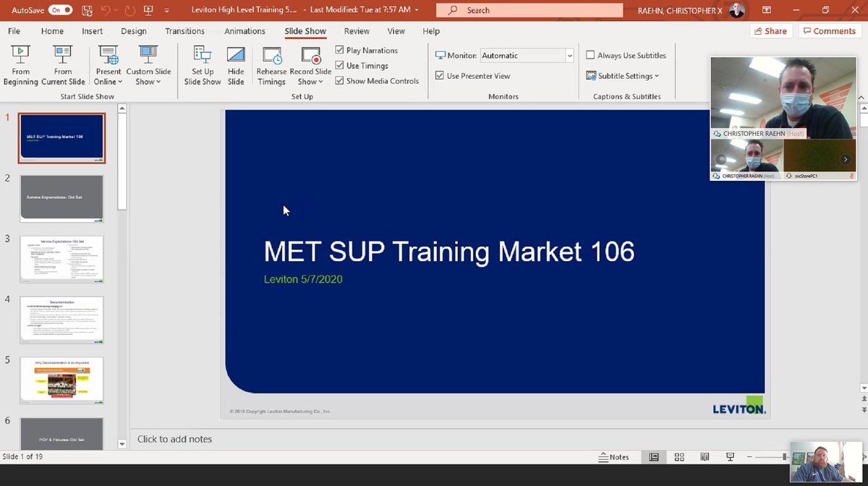Screen dimensions: 868x486
Task: Click main CHRISTOPHER RAEHN video tile
Action: 783,98
